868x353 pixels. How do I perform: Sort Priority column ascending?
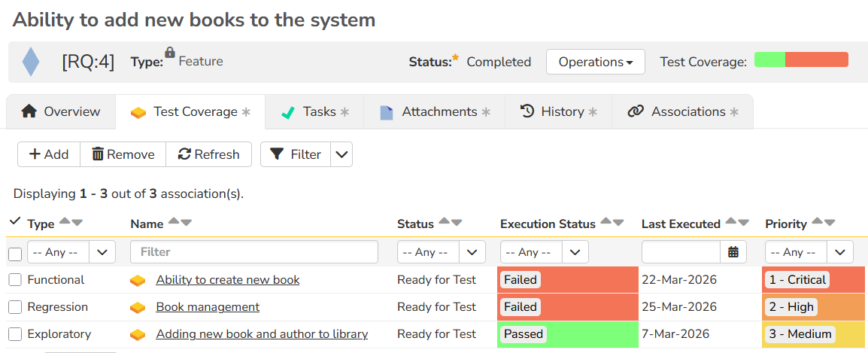817,222
